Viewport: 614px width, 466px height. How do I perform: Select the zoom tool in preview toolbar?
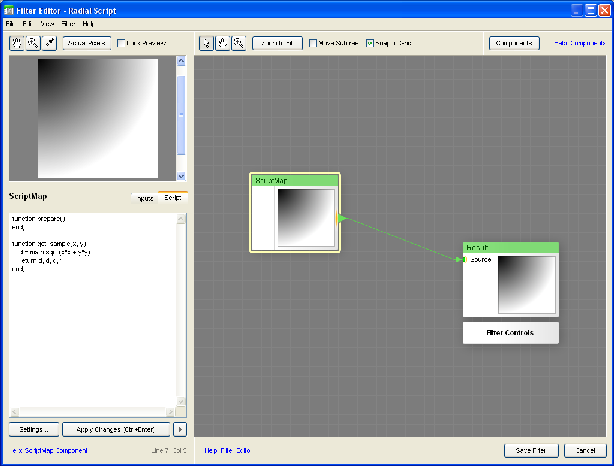(x=33, y=43)
